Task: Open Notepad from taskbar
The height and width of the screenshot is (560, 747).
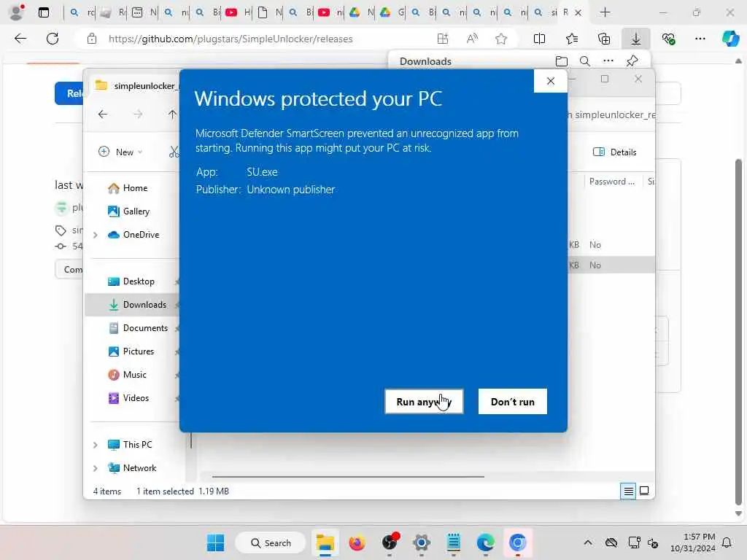Action: coord(454,542)
